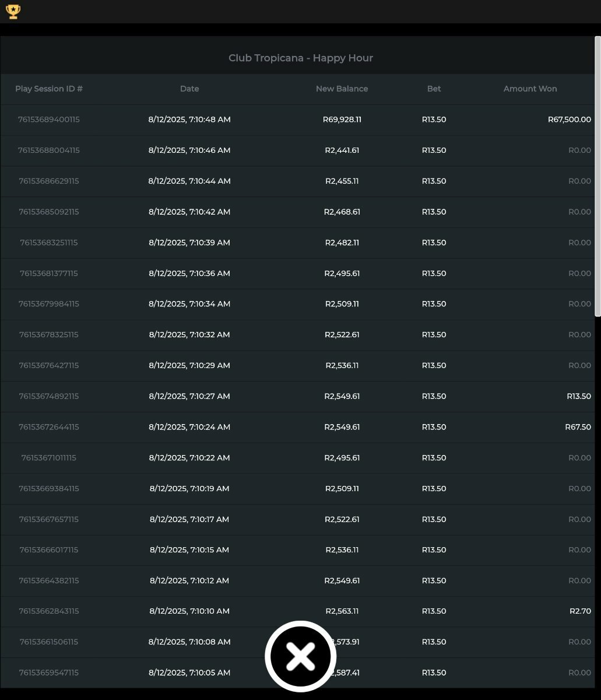This screenshot has height=700, width=601.
Task: Click the date 8/12/2025, 7:10:24 AM
Action: tap(189, 427)
